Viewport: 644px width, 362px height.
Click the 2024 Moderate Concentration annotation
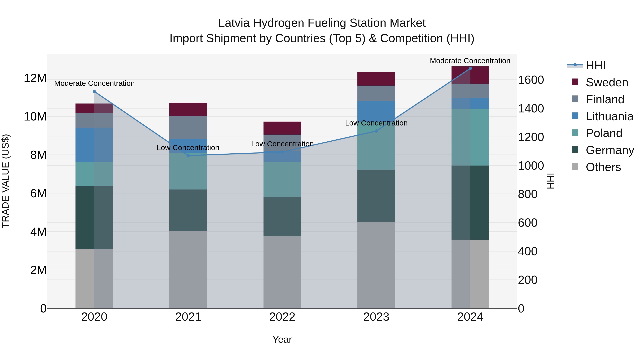[x=470, y=61]
